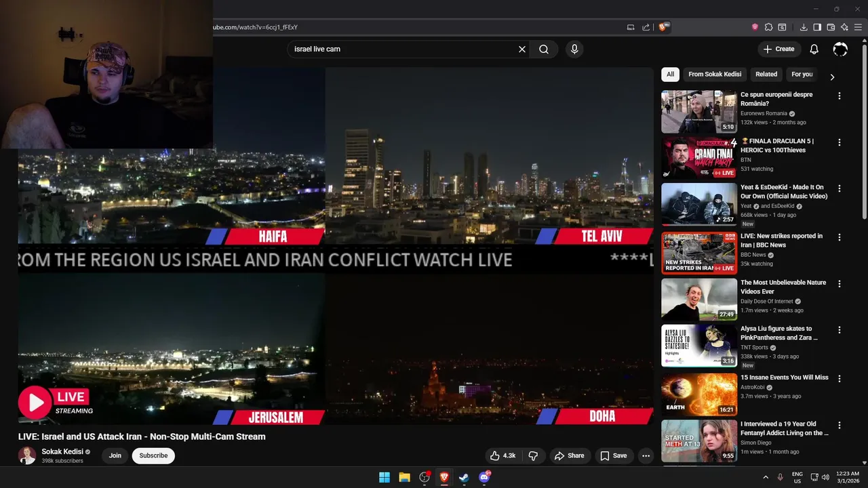Open Sokak Kedisi channel name link

point(62,451)
